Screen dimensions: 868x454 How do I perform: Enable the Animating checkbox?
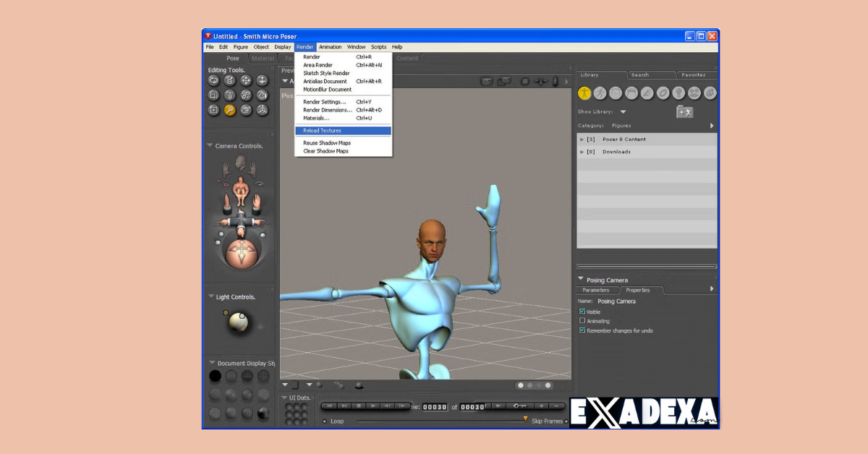pyautogui.click(x=583, y=321)
